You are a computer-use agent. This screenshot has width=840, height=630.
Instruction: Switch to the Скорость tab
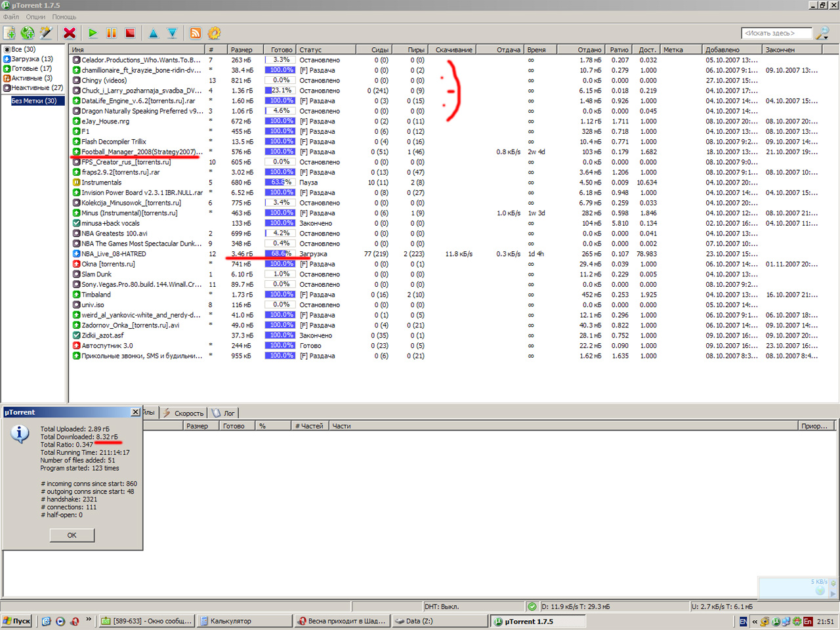[x=184, y=413]
